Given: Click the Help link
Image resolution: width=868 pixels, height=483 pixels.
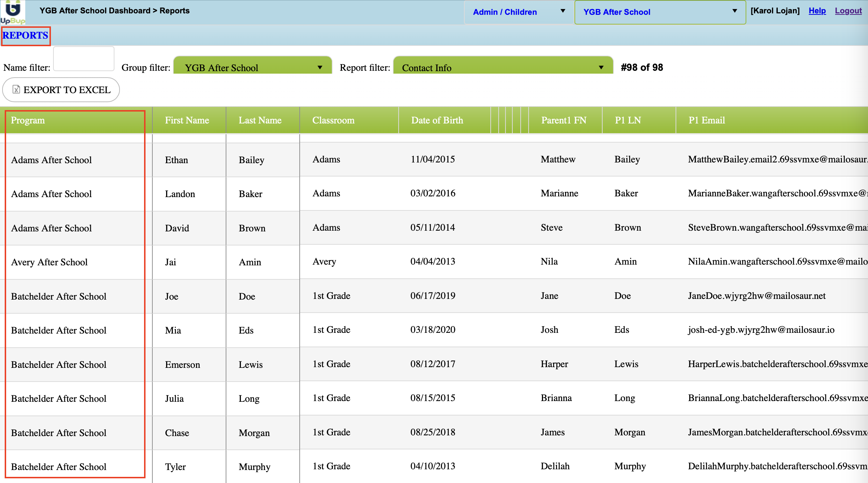Looking at the screenshot, I should [x=817, y=10].
